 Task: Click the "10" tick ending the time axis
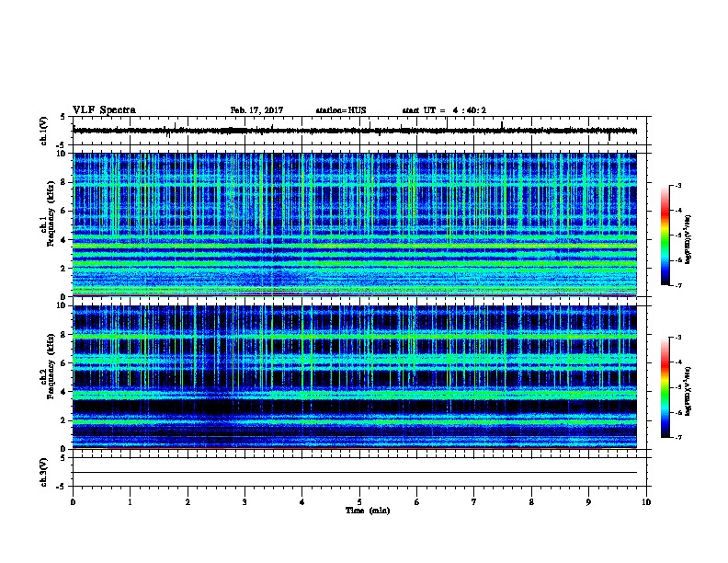[646, 502]
